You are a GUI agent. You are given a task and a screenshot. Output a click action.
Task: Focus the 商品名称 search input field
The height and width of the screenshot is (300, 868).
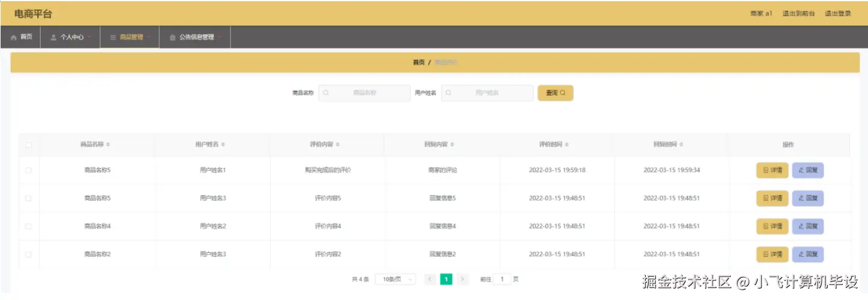[x=364, y=93]
